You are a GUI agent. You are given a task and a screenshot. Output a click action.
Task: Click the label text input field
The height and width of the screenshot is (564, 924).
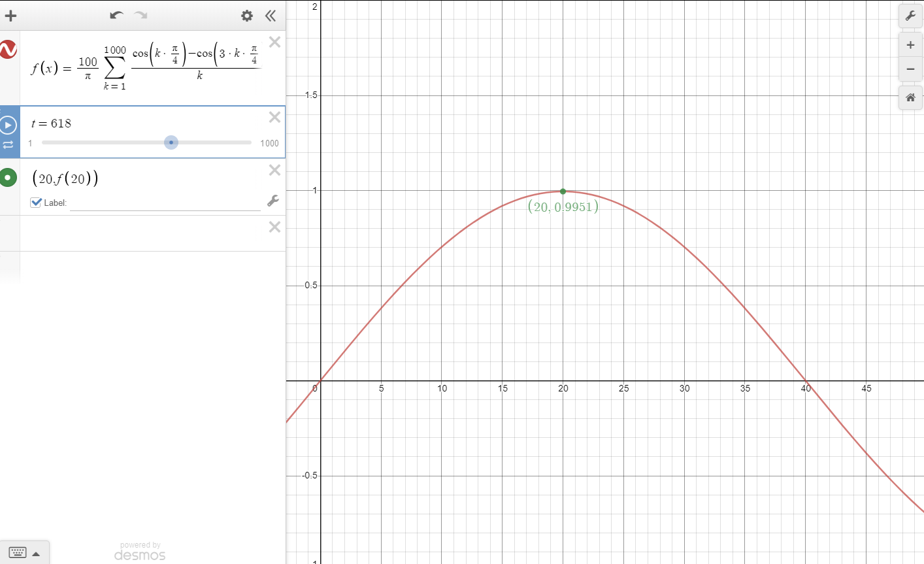click(x=165, y=203)
